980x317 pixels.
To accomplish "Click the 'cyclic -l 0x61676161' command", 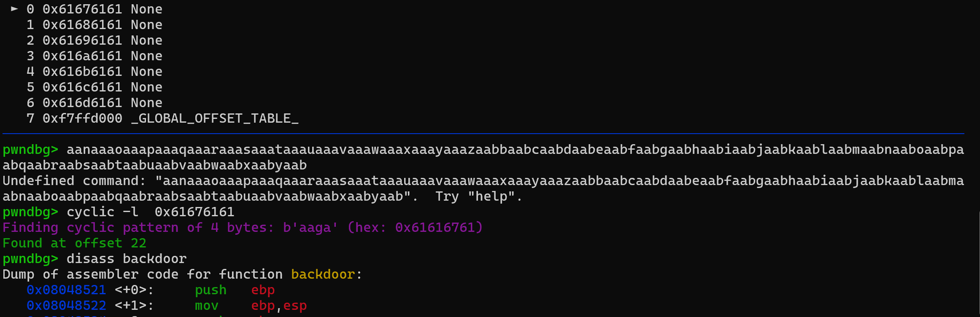I will pos(150,212).
